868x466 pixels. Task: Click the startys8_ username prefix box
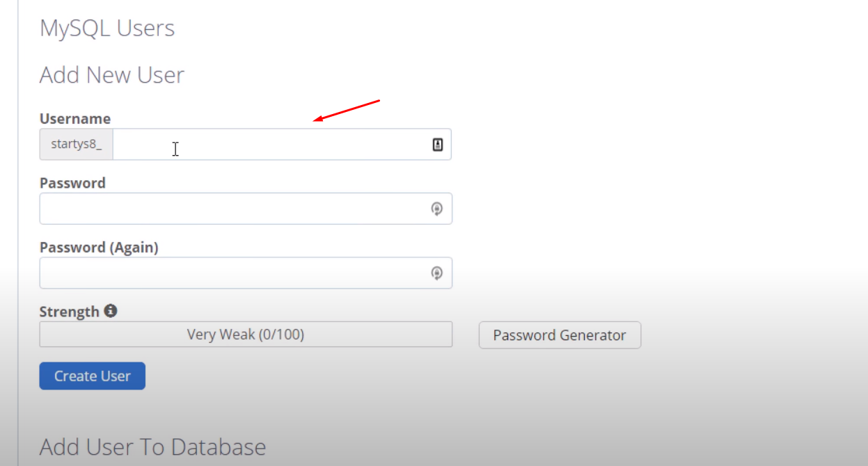tap(77, 145)
